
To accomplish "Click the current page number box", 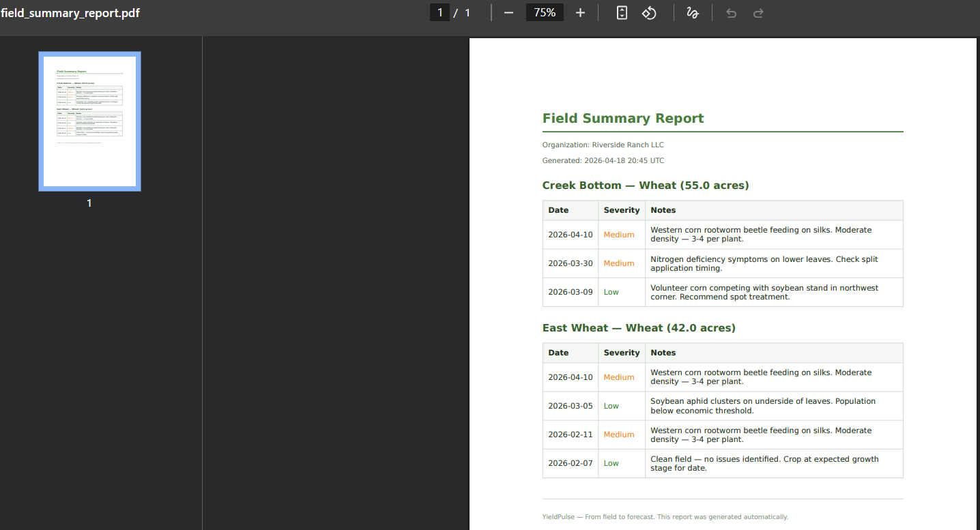I will pos(440,12).
